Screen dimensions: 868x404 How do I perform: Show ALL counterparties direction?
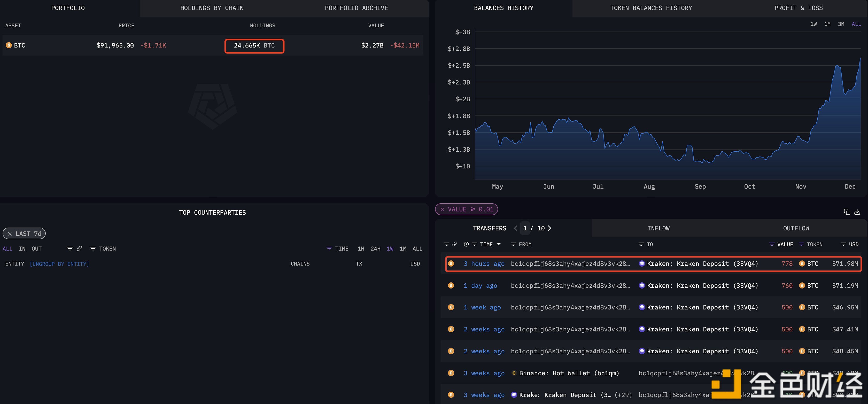click(x=7, y=249)
